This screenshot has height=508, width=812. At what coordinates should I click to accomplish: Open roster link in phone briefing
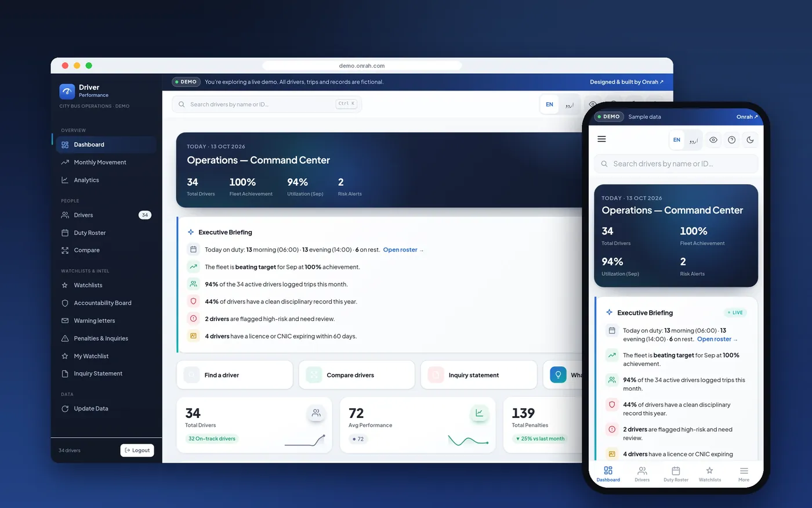717,339
